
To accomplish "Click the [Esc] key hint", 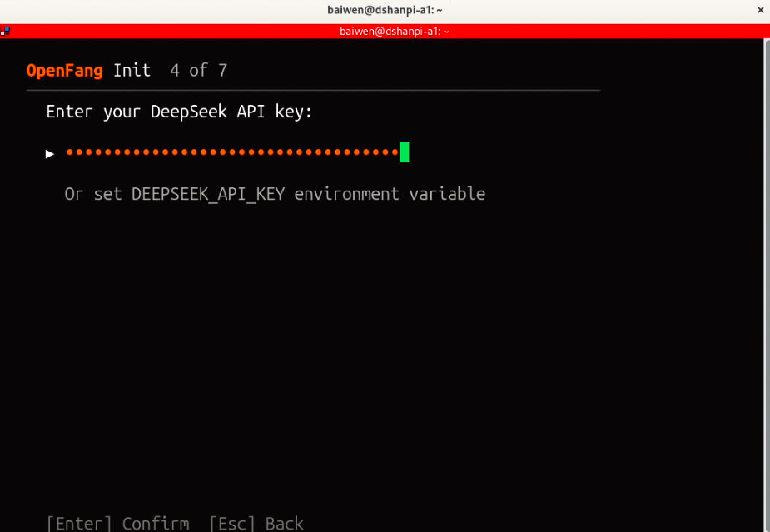I will 232,523.
